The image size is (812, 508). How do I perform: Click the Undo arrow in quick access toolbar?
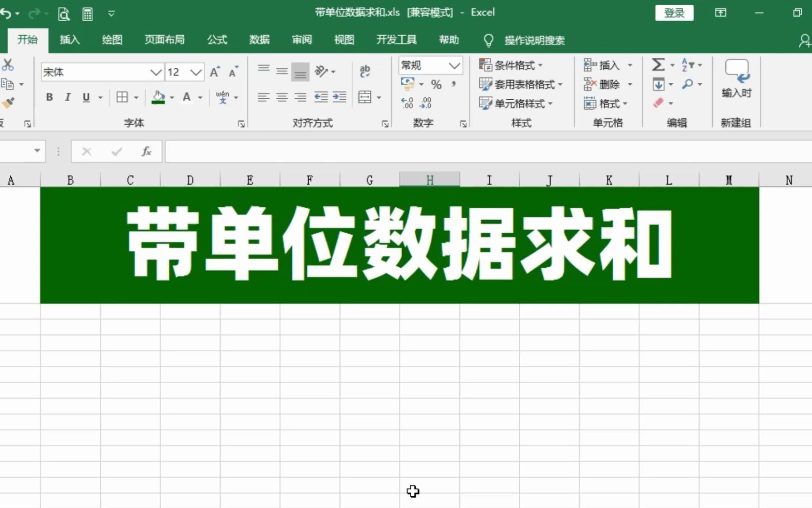[x=6, y=14]
